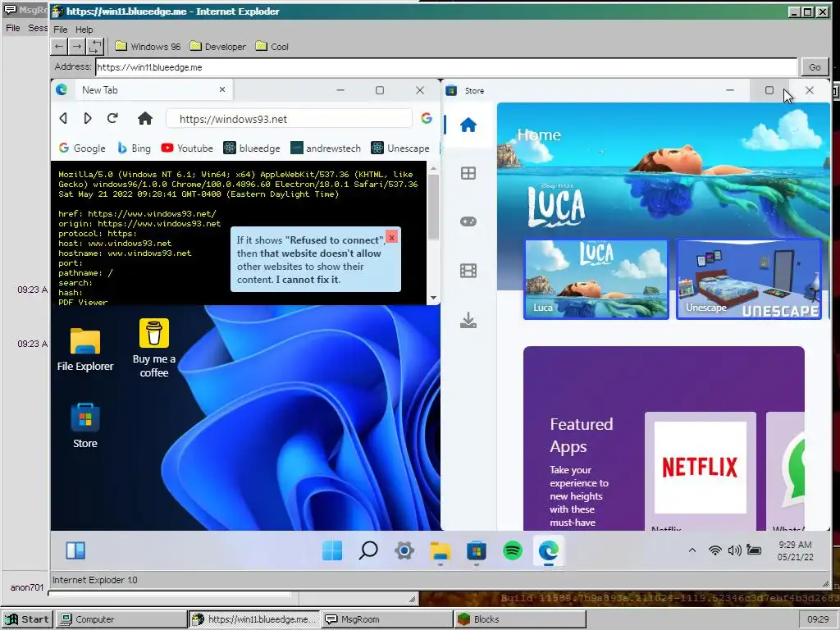
Task: Click the Windows 96 Start button
Action: [x=27, y=619]
